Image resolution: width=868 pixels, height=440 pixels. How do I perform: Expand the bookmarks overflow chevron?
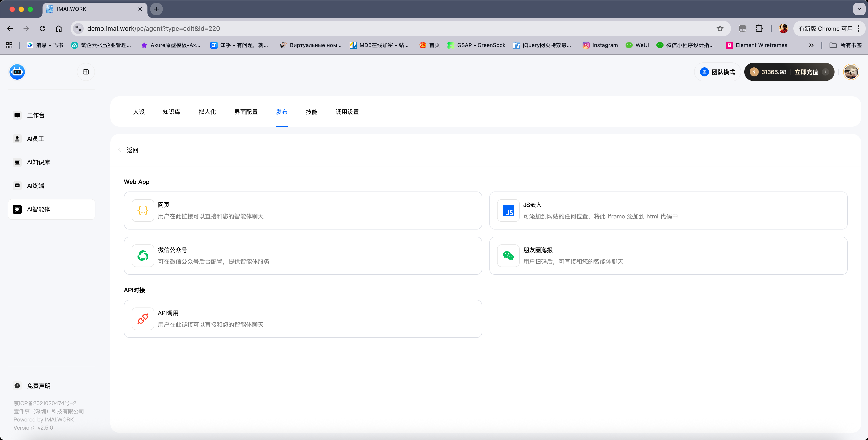pyautogui.click(x=811, y=45)
